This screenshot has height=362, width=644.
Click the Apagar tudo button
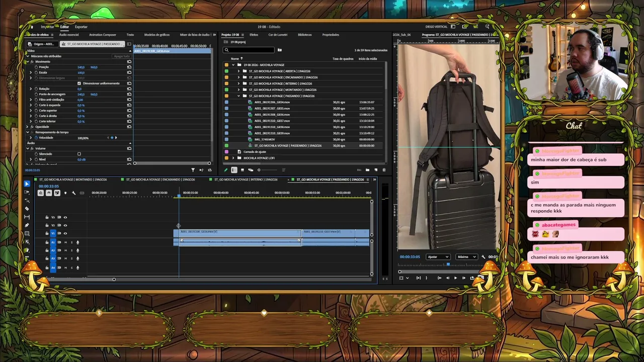point(122,56)
